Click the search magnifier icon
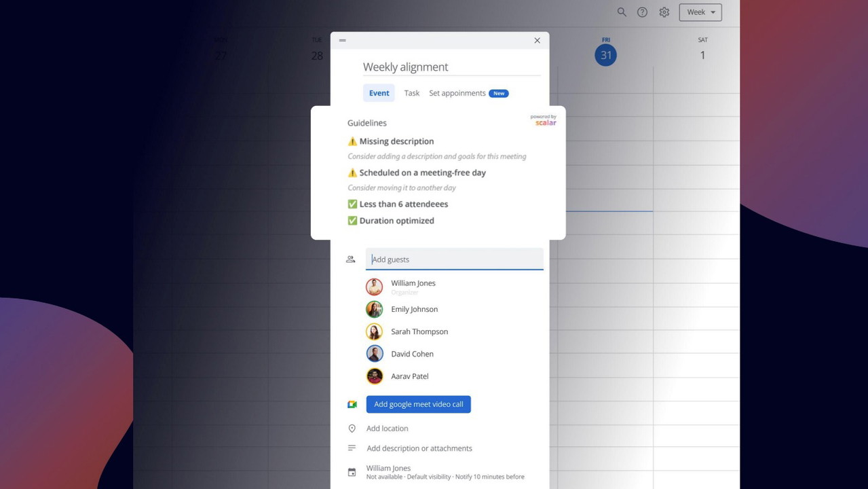 click(x=621, y=12)
